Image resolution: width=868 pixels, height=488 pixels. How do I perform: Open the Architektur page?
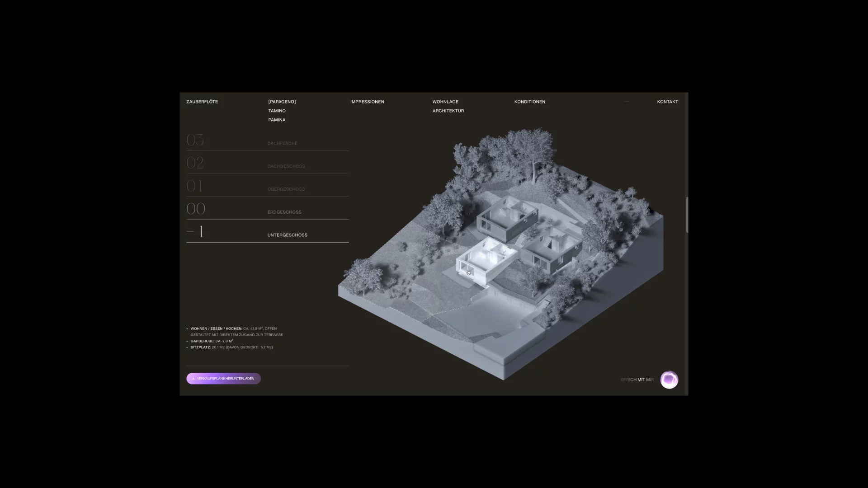(x=448, y=111)
